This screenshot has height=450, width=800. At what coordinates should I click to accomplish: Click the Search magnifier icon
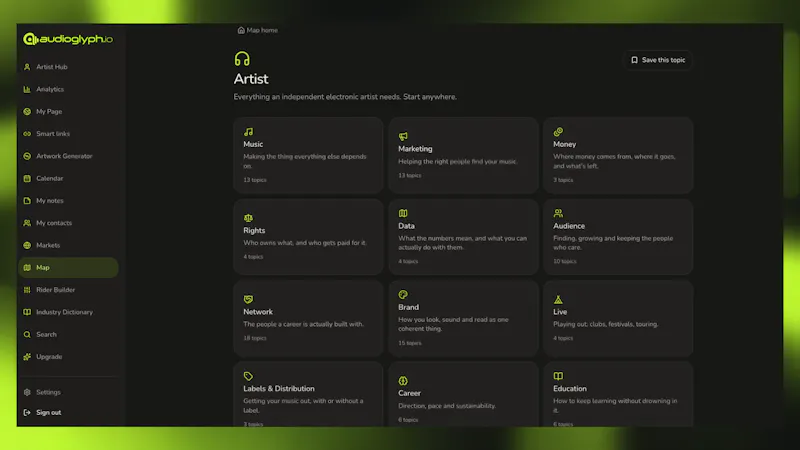[27, 335]
